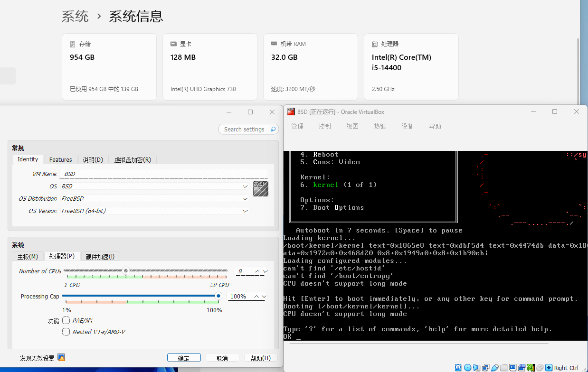Click the audio status icon in status bar

point(476,367)
